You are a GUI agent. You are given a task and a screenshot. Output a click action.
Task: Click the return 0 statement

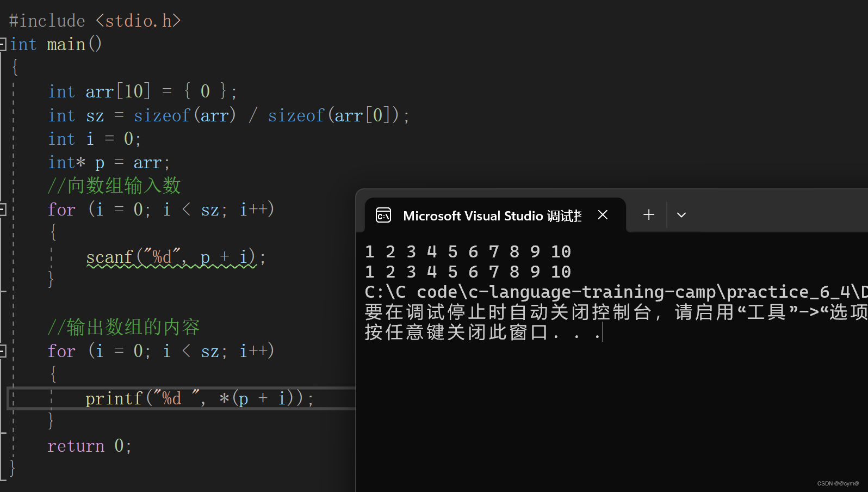[90, 446]
